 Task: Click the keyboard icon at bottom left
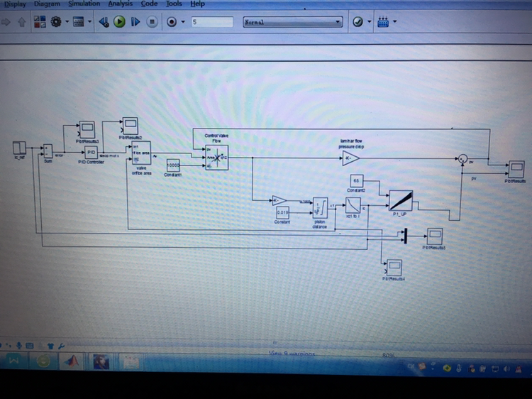(30, 346)
